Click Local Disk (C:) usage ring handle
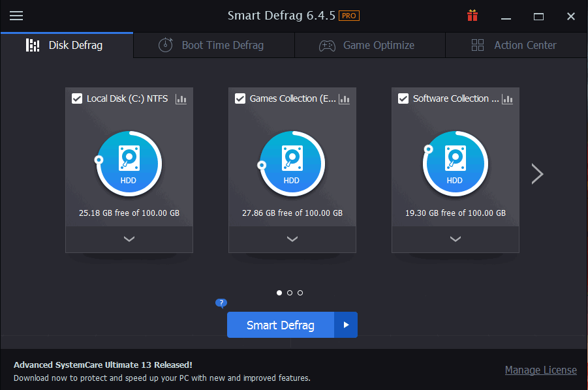The height and width of the screenshot is (390, 588). click(99, 160)
